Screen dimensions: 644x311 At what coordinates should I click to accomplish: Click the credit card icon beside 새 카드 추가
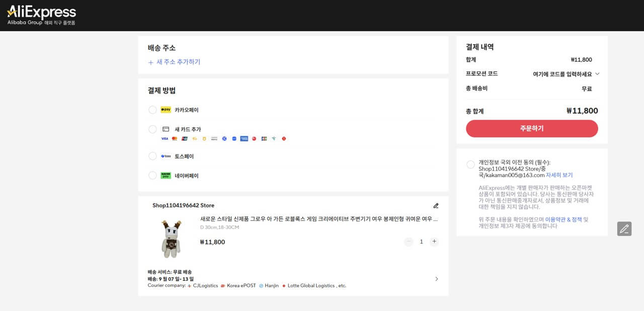tap(166, 129)
